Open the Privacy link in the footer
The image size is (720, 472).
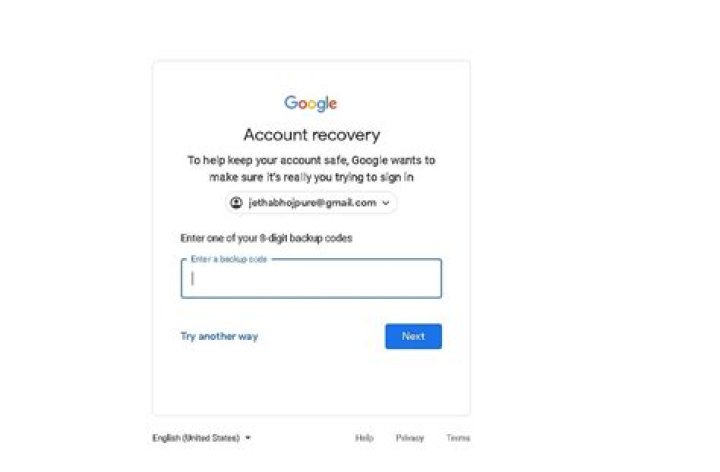(410, 438)
